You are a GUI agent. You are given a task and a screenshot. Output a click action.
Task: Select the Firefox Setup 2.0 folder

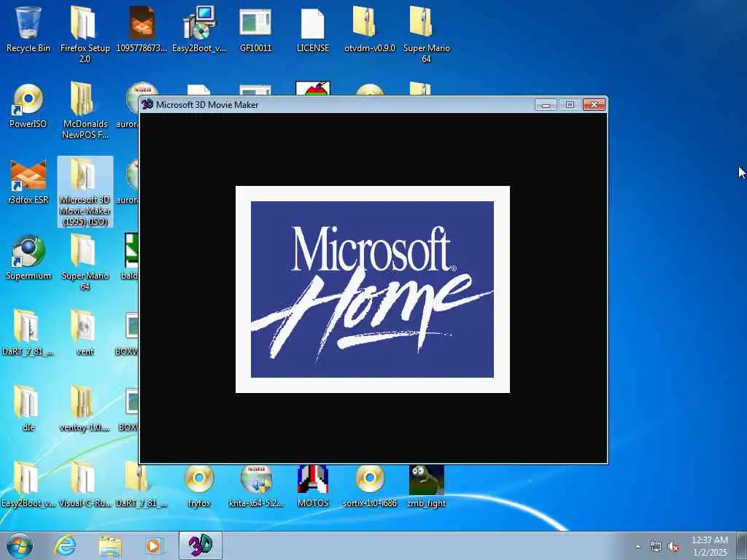pyautogui.click(x=85, y=34)
